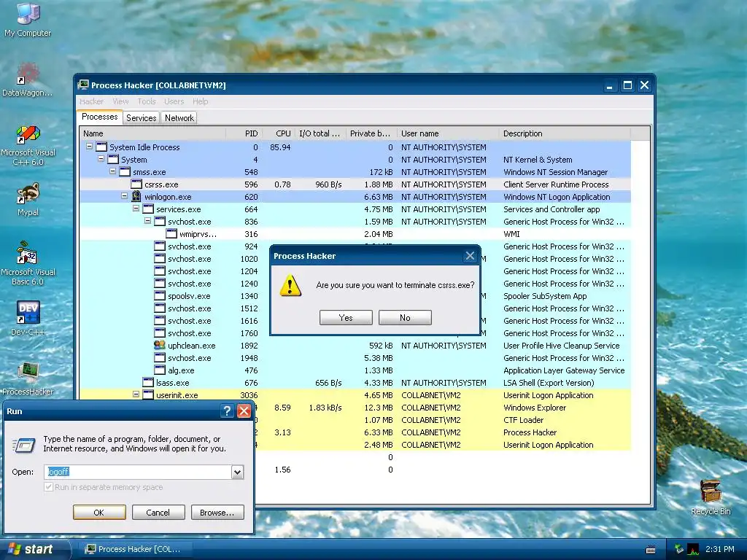This screenshot has height=560, width=747.
Task: Click OK in the Run dialog
Action: pos(99,513)
